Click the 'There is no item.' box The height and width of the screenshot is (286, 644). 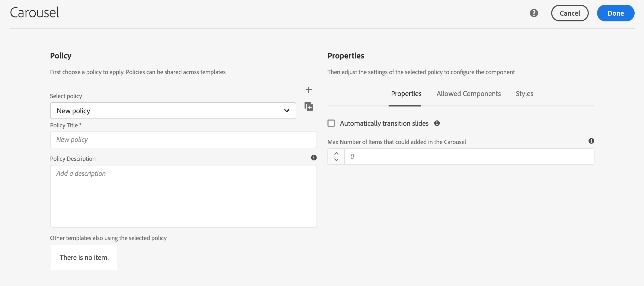(84, 258)
